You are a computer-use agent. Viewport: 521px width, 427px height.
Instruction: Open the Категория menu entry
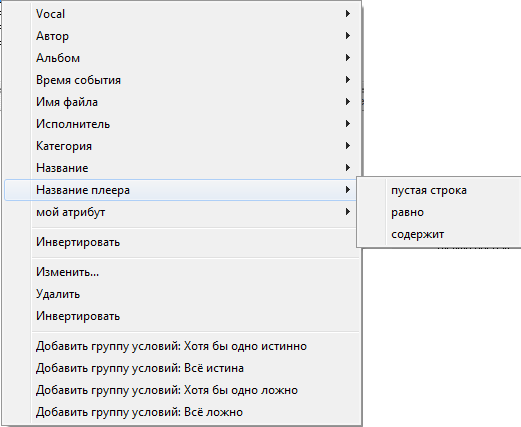pyautogui.click(x=182, y=146)
